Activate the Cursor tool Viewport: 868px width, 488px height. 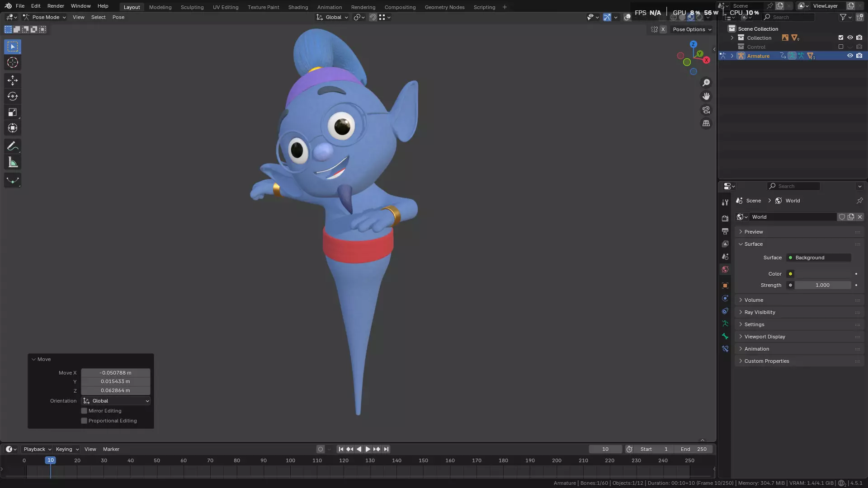point(13,62)
